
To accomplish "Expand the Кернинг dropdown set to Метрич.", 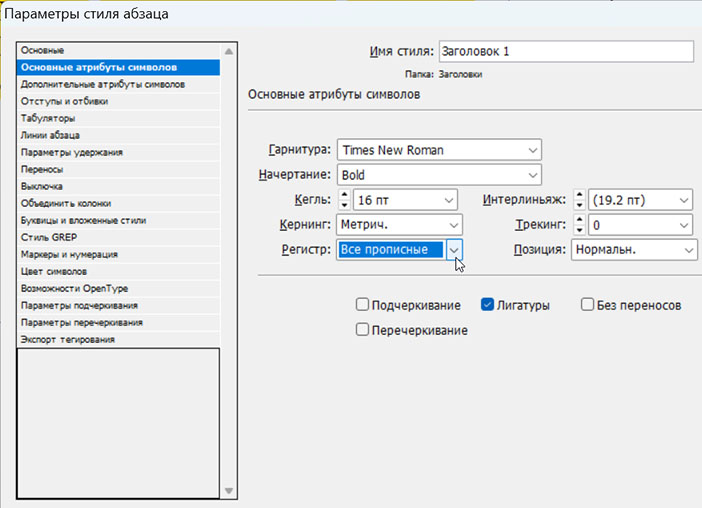I will [x=453, y=225].
